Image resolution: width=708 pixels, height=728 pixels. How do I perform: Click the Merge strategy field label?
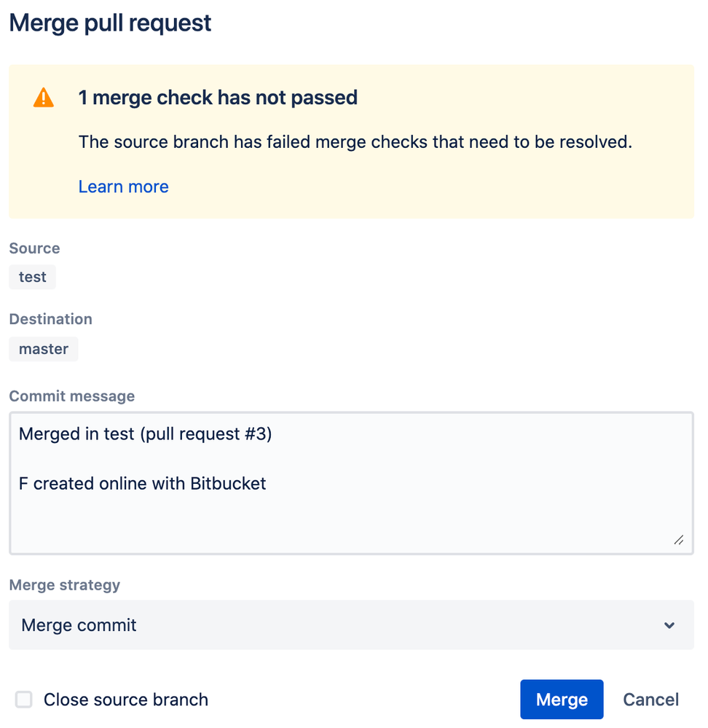[64, 585]
